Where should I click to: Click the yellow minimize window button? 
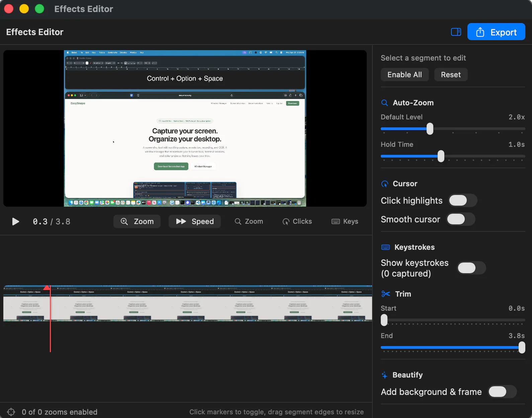click(24, 9)
